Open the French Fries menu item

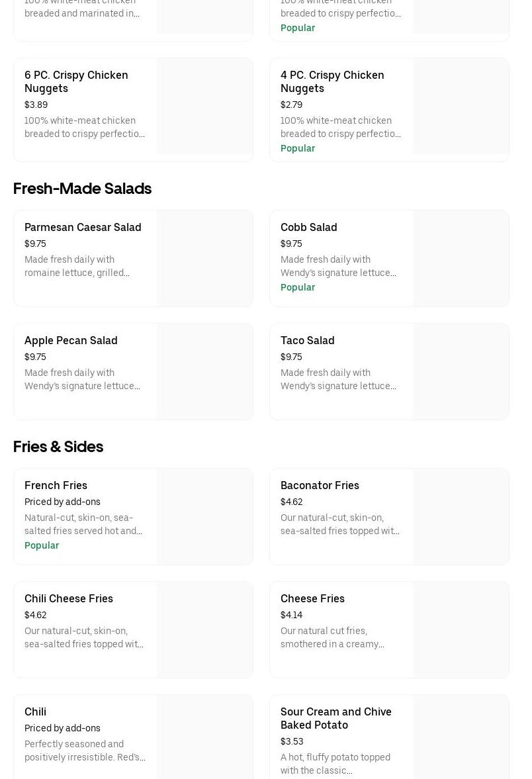coord(56,485)
